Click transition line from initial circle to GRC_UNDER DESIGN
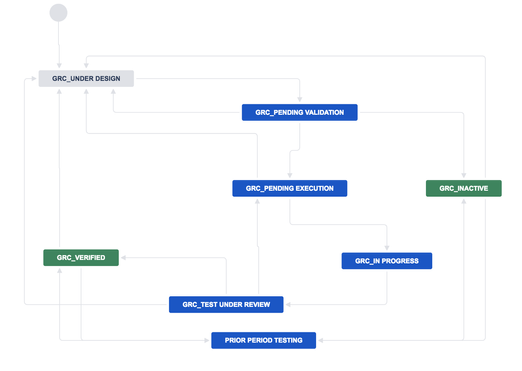This screenshot has height=371, width=522. click(x=59, y=43)
